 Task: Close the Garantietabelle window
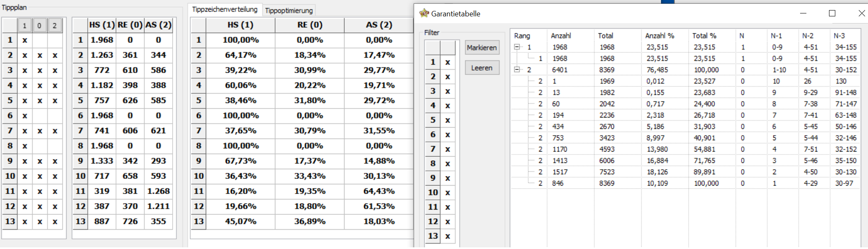pyautogui.click(x=861, y=13)
